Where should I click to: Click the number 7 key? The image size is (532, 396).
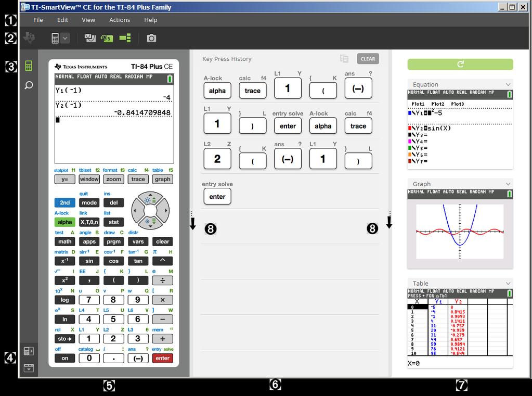pyautogui.click(x=89, y=300)
